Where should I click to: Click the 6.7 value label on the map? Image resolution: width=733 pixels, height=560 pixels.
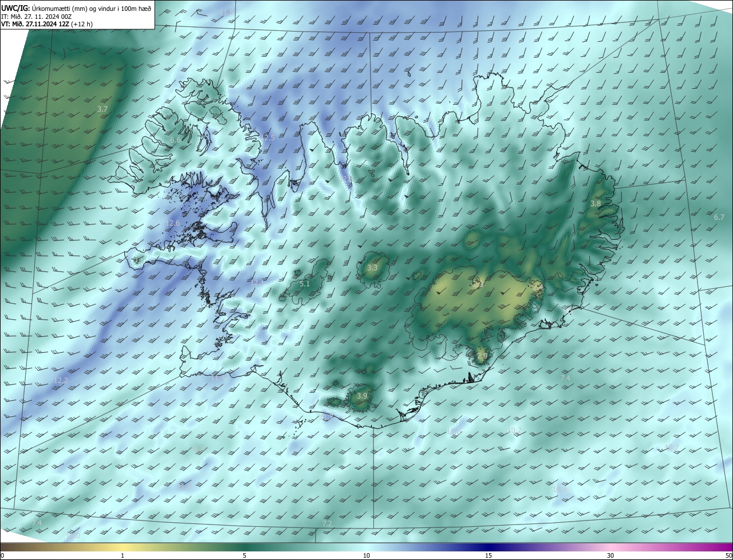719,217
